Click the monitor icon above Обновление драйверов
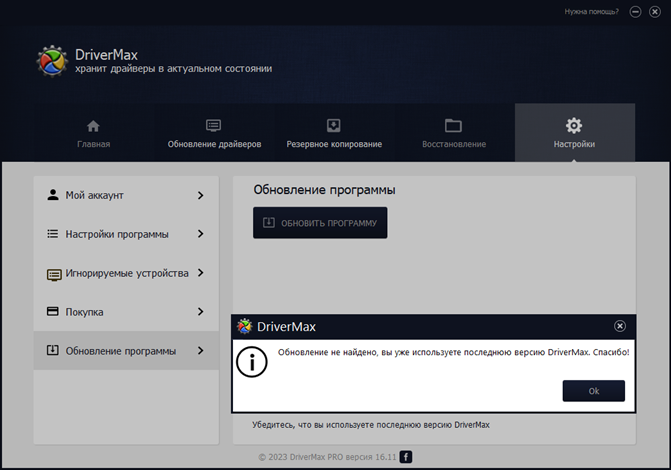Screen dimensions: 671x470 214,125
